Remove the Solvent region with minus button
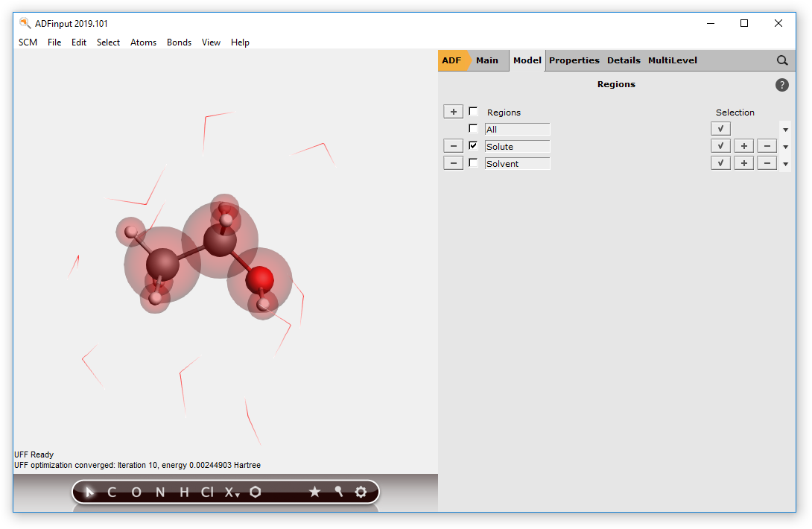 [453, 163]
